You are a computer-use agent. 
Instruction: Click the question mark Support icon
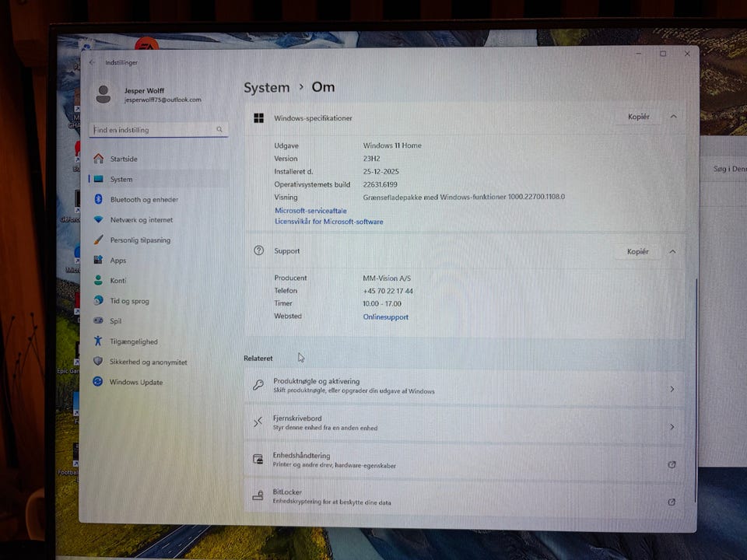(x=258, y=250)
